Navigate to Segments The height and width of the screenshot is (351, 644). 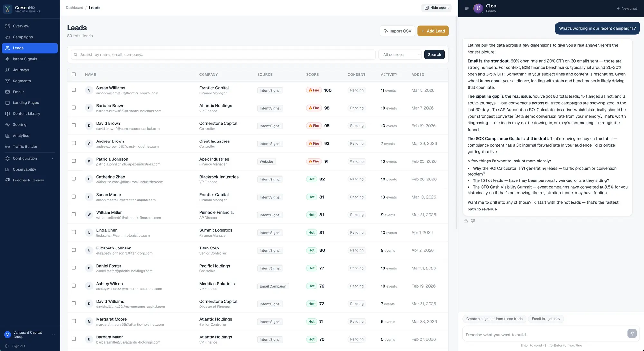(x=30, y=81)
